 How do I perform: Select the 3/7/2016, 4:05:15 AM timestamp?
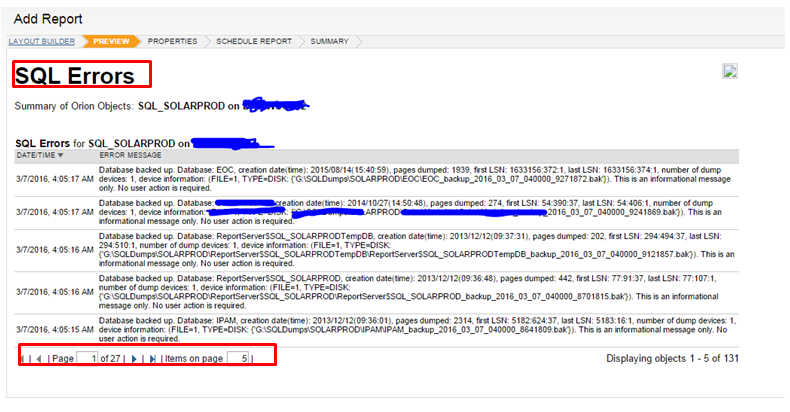click(x=54, y=329)
